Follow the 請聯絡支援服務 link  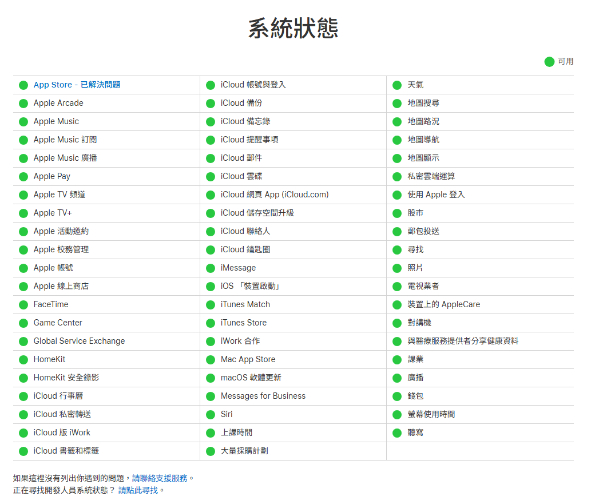(x=160, y=478)
